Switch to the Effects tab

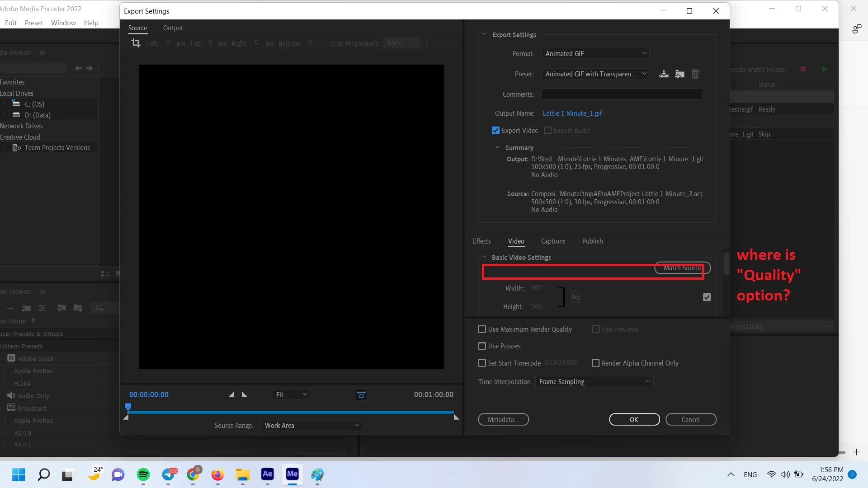481,241
